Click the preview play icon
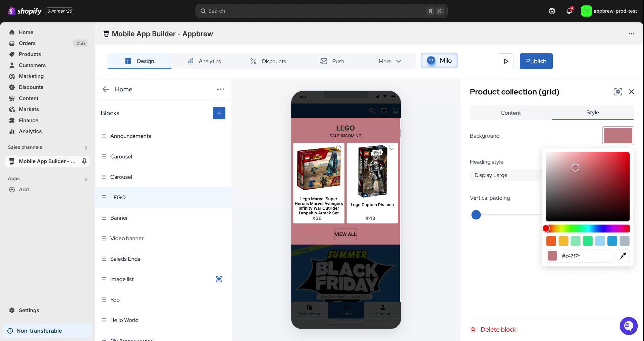Image resolution: width=644 pixels, height=341 pixels. (505, 61)
